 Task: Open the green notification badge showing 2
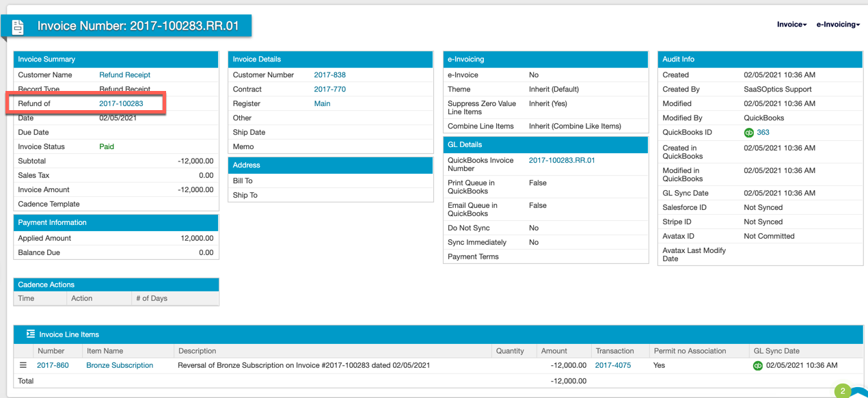[x=843, y=391]
